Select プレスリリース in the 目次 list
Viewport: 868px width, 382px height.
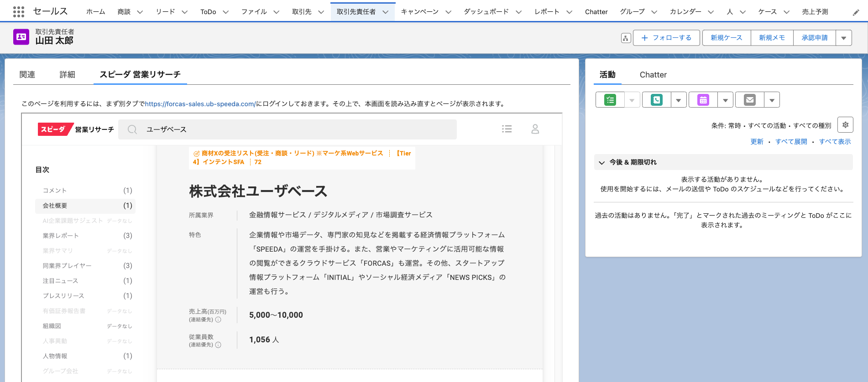coord(85,296)
